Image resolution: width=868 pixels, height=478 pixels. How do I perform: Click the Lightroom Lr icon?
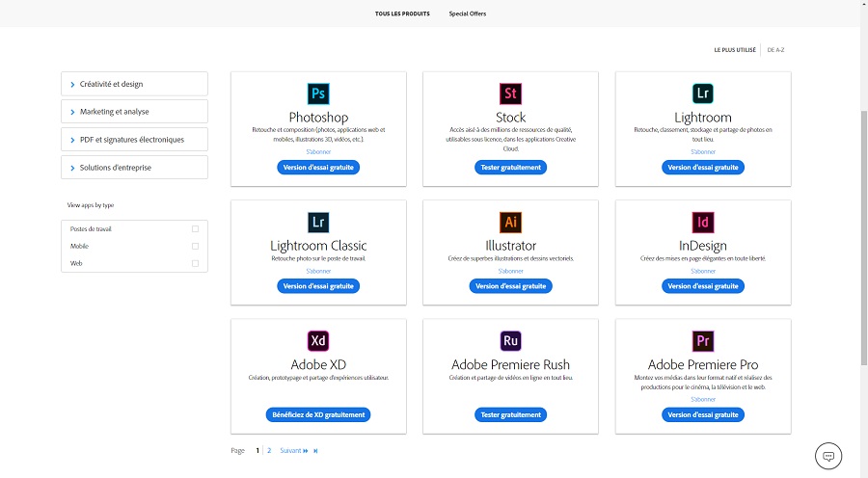702,93
